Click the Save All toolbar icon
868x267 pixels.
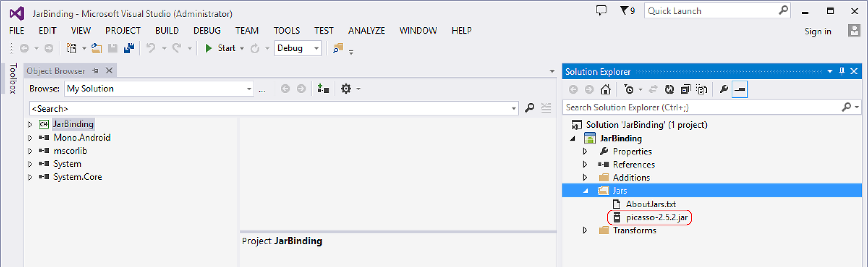click(x=129, y=48)
